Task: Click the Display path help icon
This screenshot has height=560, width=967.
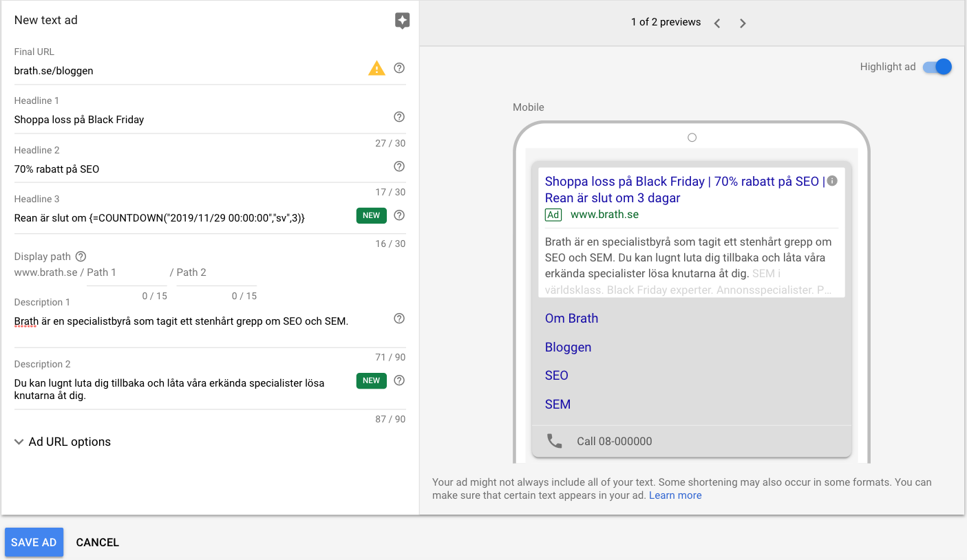Action: tap(81, 257)
